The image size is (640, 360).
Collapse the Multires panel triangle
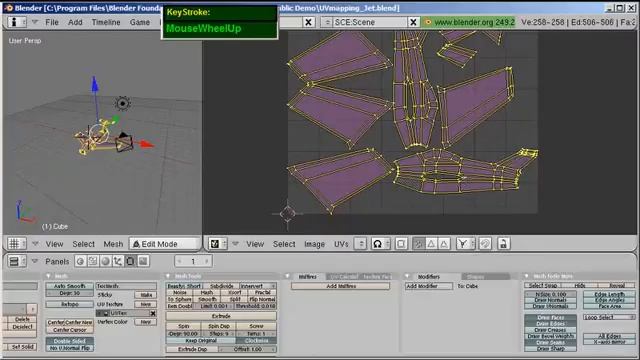pyautogui.click(x=287, y=276)
